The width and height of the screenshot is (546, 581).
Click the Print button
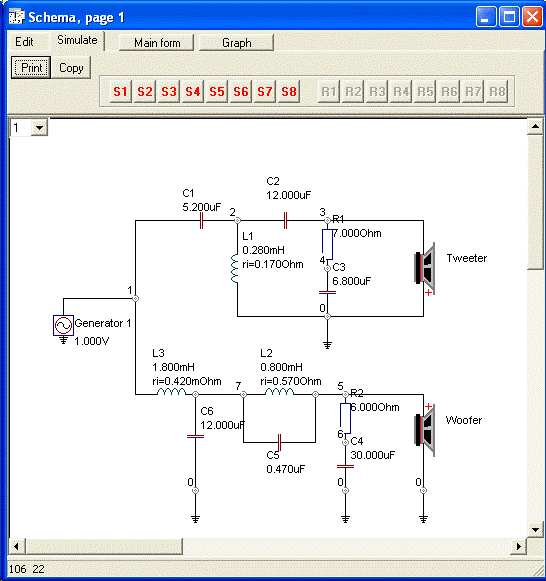31,67
